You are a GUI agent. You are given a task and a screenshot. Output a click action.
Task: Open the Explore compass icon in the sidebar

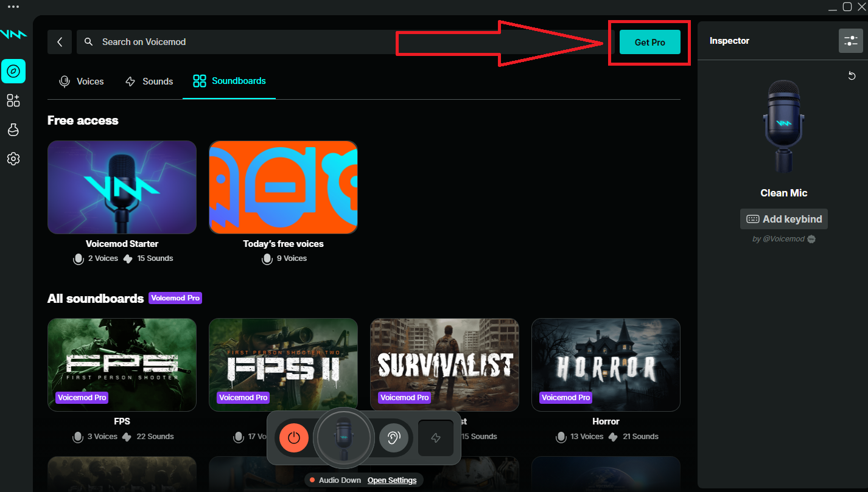13,71
